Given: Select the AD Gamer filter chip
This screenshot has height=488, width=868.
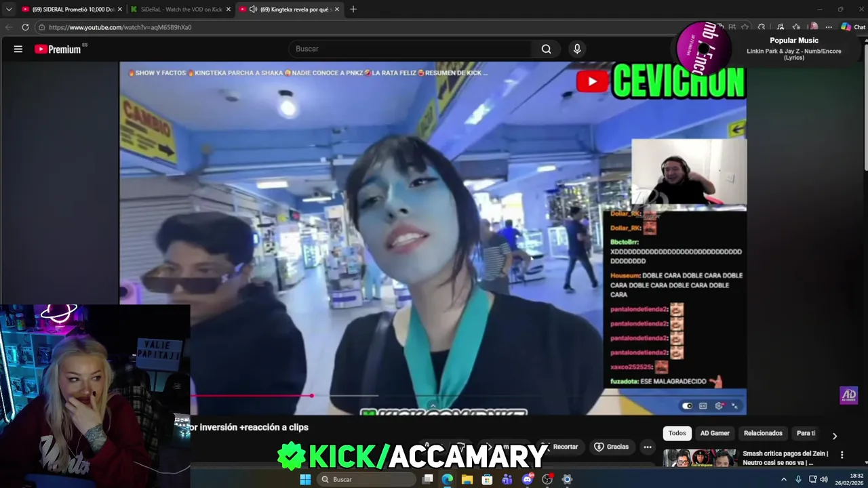Looking at the screenshot, I should (715, 433).
